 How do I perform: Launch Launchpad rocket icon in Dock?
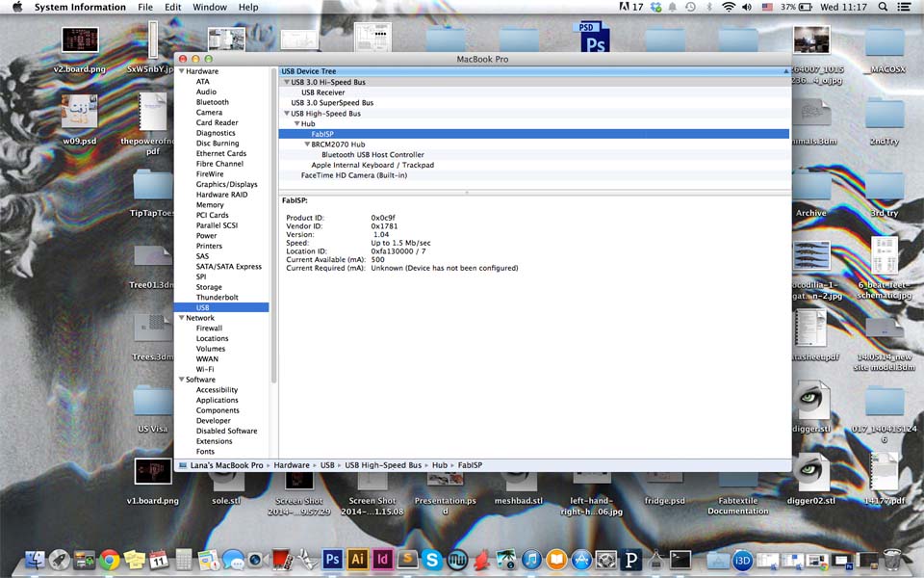click(x=60, y=559)
